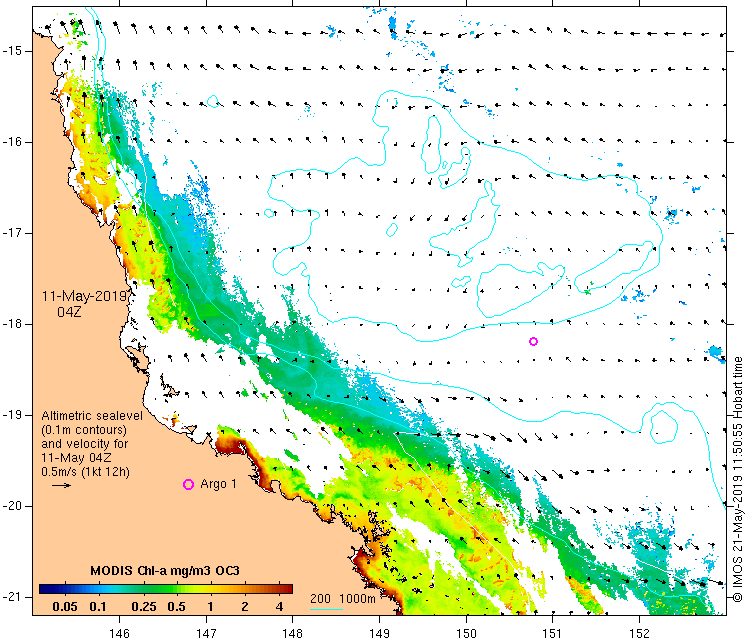750x640 pixels.
Task: Select the 'Argo 1' legend label
Action: (x=219, y=484)
